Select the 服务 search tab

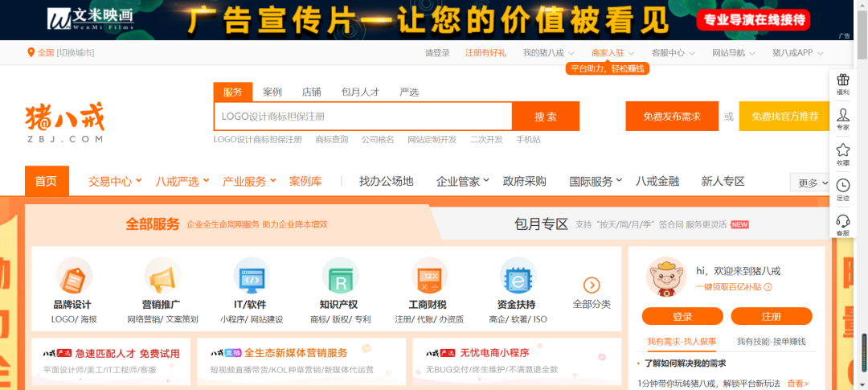233,92
